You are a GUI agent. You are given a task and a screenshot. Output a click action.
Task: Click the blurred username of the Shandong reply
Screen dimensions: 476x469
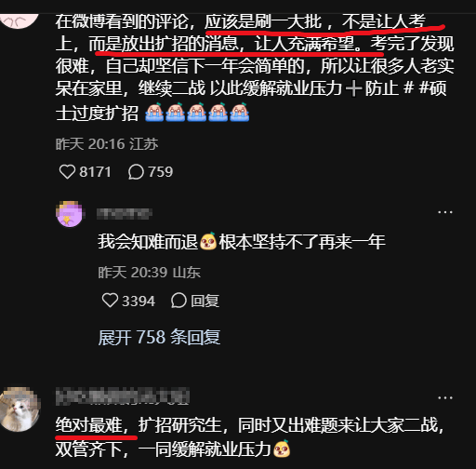click(125, 214)
